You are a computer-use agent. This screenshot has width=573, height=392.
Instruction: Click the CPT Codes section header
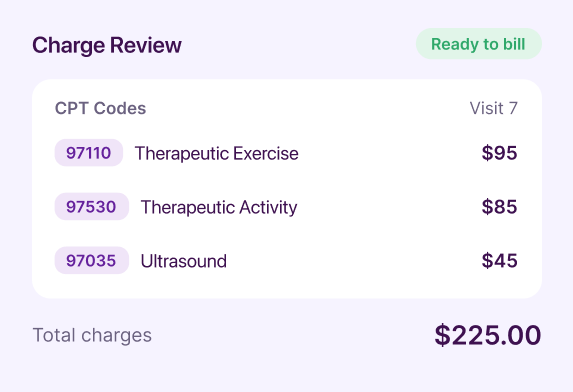pyautogui.click(x=100, y=108)
